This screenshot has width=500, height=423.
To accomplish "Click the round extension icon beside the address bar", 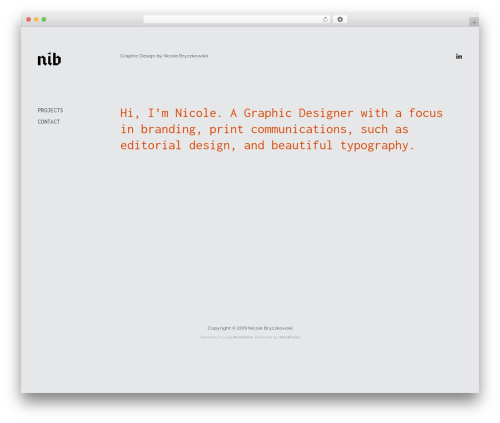I will tap(340, 19).
